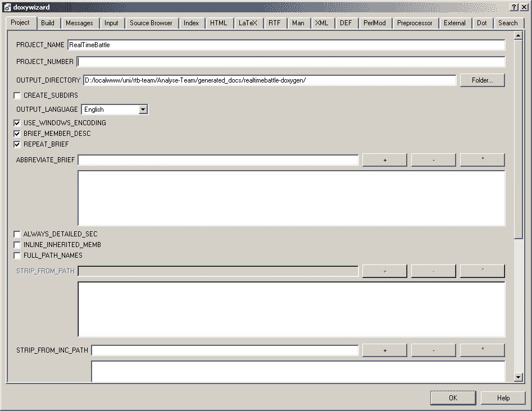Open the DEF tab

[x=346, y=22]
